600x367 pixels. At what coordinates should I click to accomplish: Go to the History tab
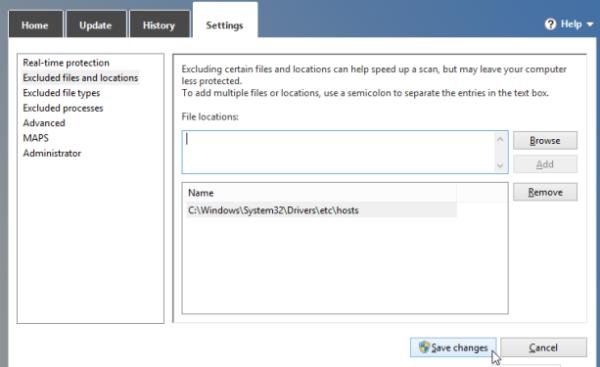click(159, 25)
